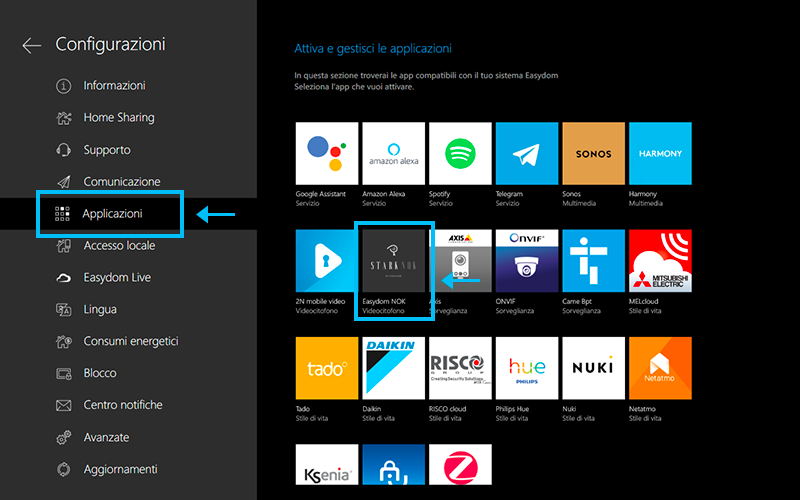
Task: Select Supporto in the sidebar
Action: pyautogui.click(x=107, y=150)
